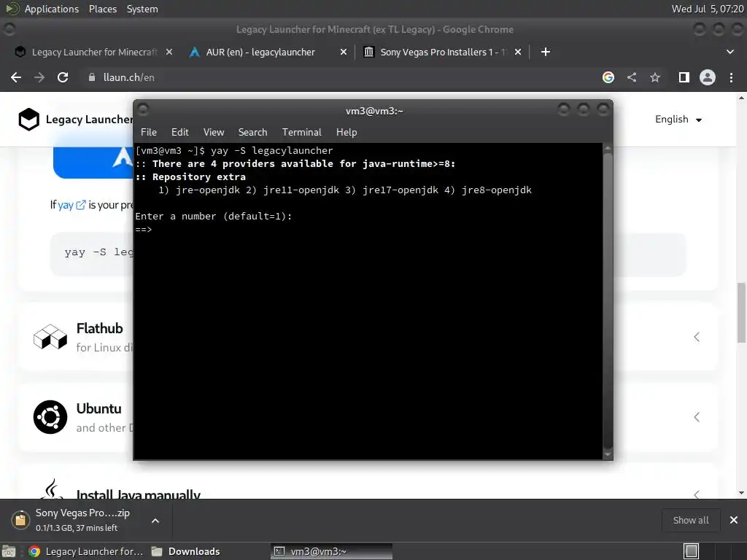Click the vm3@vm3 terminal taskbar button
This screenshot has width=747, height=560.
click(332, 551)
